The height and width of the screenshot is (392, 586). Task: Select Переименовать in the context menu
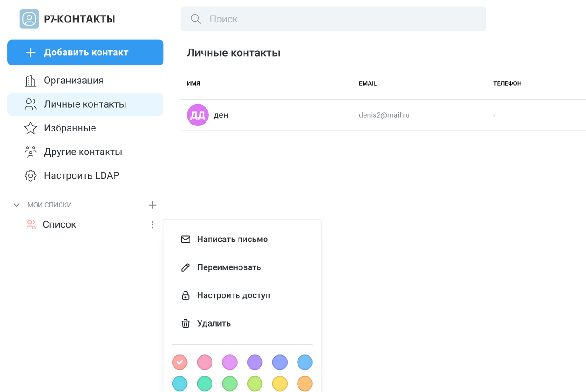(229, 267)
